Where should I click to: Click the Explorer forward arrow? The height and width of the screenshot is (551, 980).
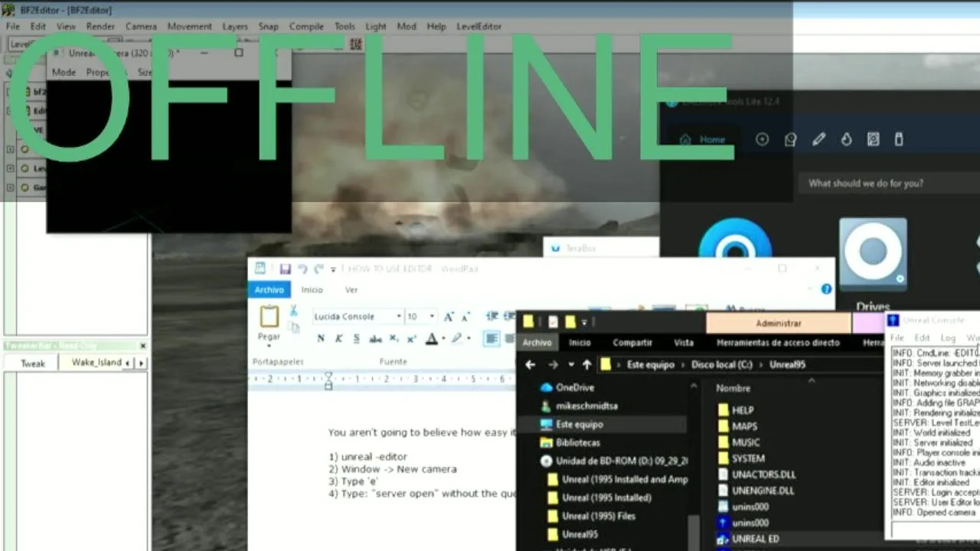point(553,365)
